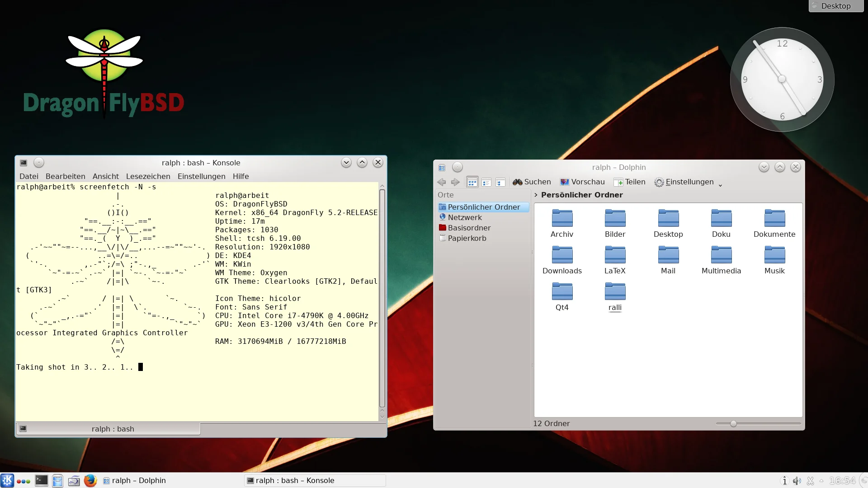The width and height of the screenshot is (868, 488).
Task: Show hidden system tray icons arrow
Action: [821, 481]
